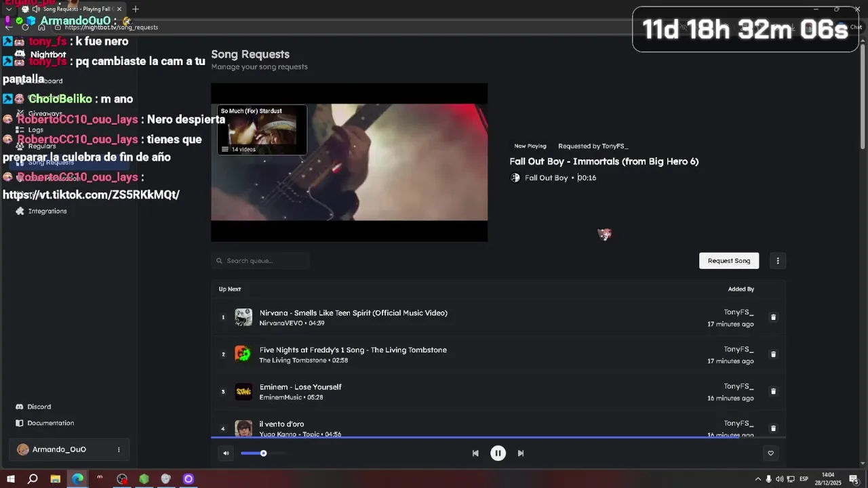
Task: Pause the currently playing song
Action: click(x=498, y=453)
